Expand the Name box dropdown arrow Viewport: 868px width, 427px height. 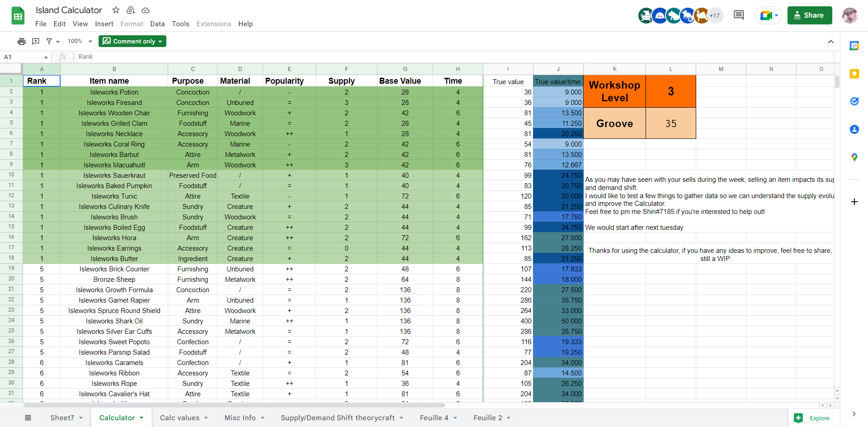[46, 57]
